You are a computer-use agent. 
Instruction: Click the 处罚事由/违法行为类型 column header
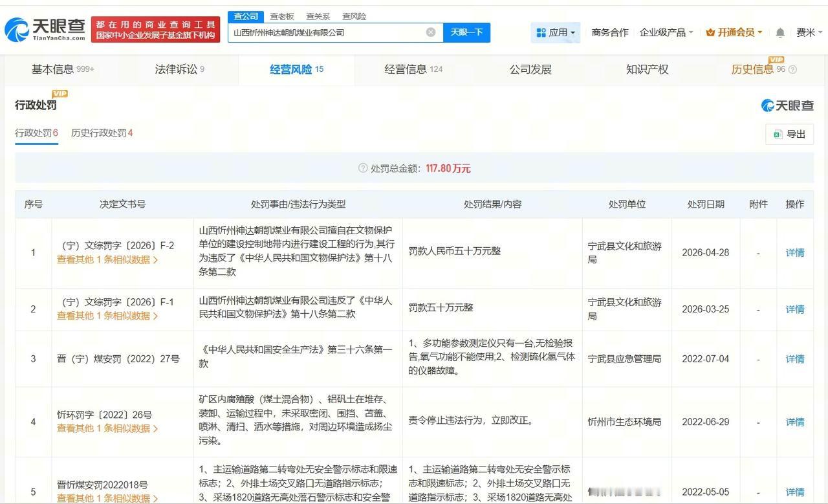(x=298, y=204)
